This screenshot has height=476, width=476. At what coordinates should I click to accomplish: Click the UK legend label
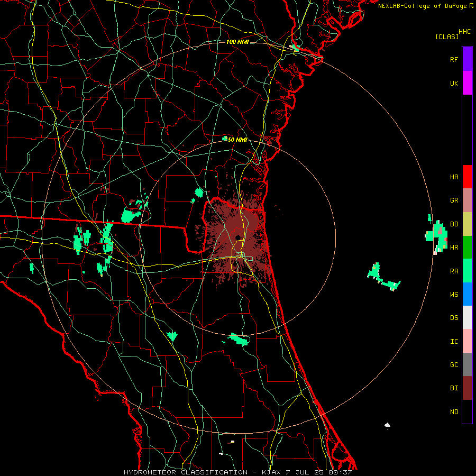click(454, 83)
